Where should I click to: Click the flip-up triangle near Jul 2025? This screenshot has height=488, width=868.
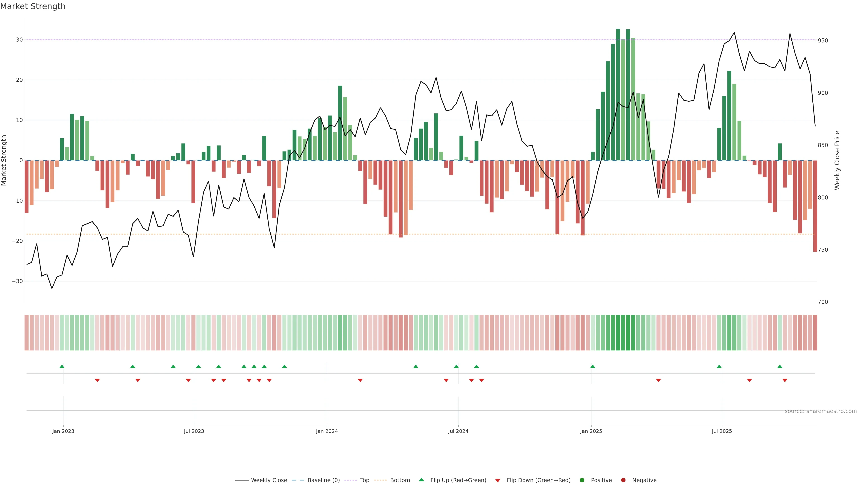click(x=719, y=366)
